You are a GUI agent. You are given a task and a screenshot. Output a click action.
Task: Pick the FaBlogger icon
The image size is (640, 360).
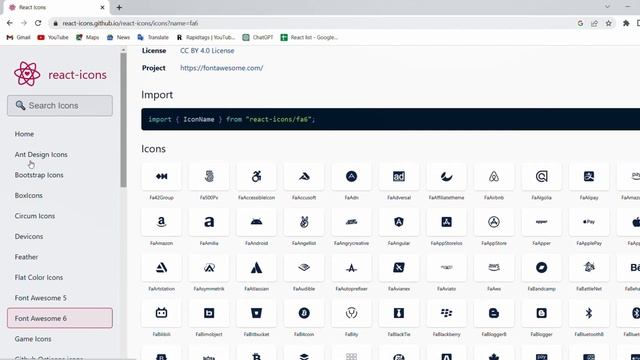(x=542, y=313)
